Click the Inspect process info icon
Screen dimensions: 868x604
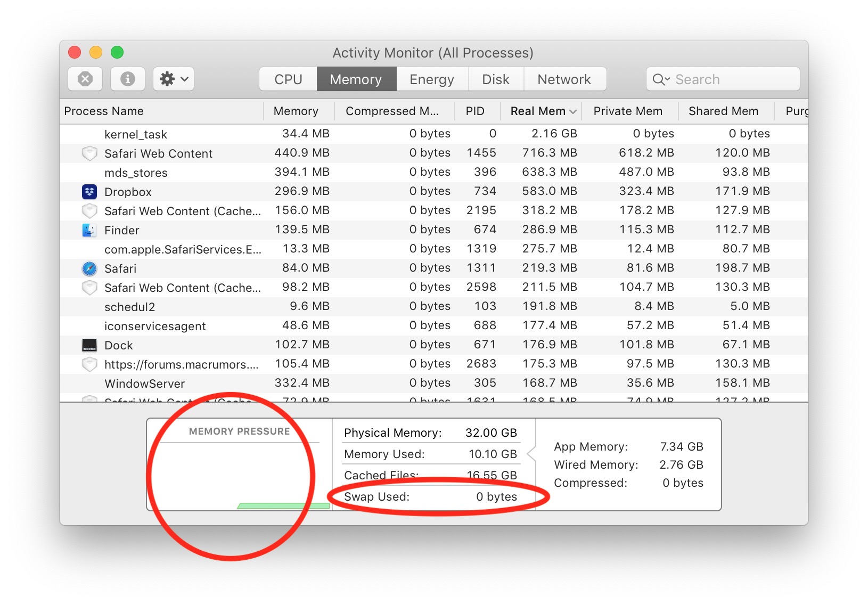click(x=128, y=79)
